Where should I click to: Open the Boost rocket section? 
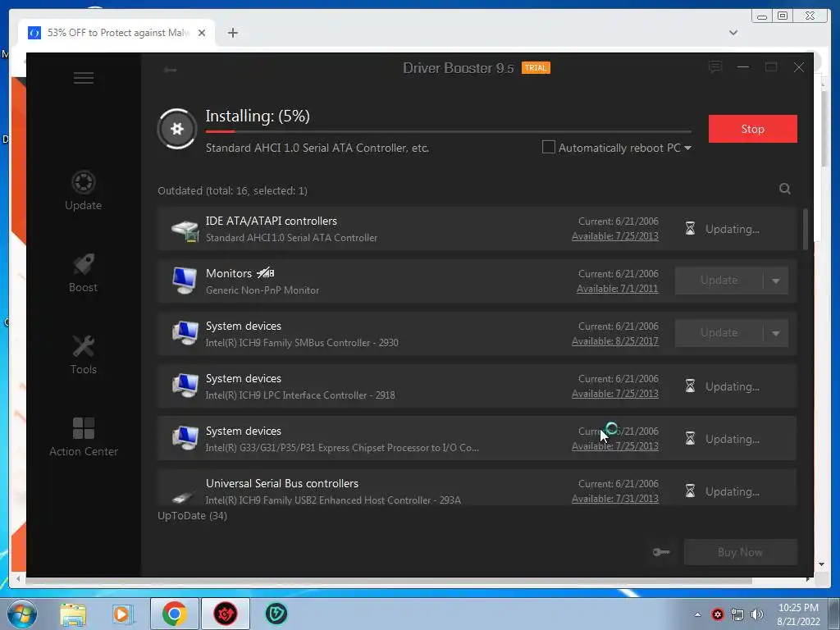coord(83,273)
